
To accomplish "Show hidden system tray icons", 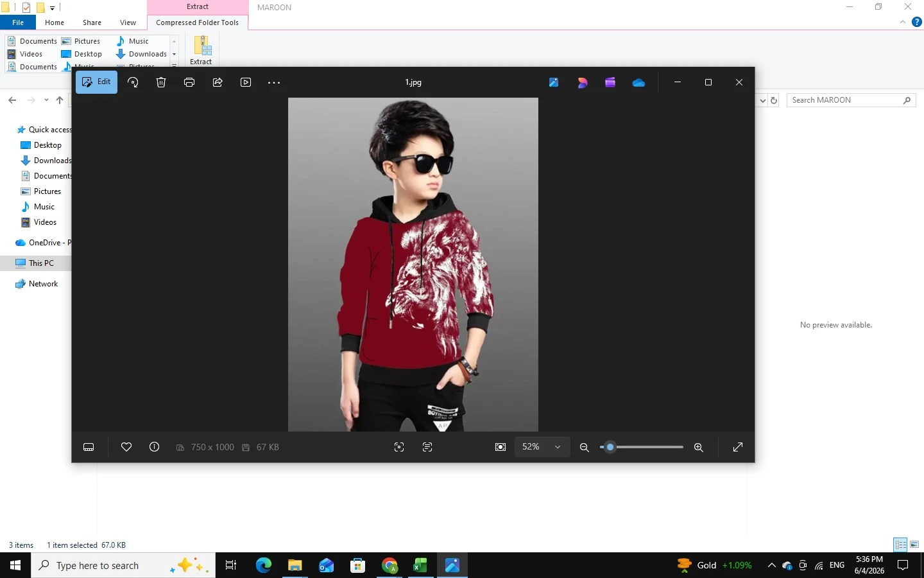I will pos(771,565).
